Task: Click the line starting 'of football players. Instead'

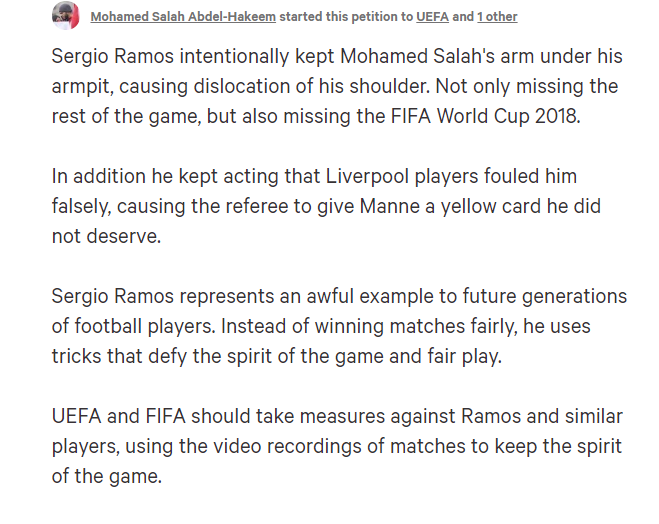Action: (x=321, y=327)
